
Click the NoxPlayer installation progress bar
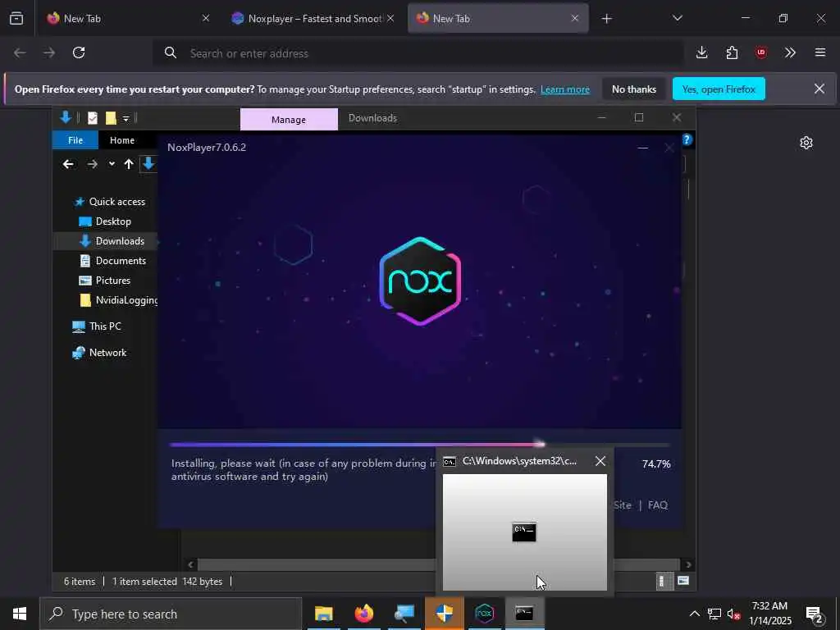tap(419, 444)
